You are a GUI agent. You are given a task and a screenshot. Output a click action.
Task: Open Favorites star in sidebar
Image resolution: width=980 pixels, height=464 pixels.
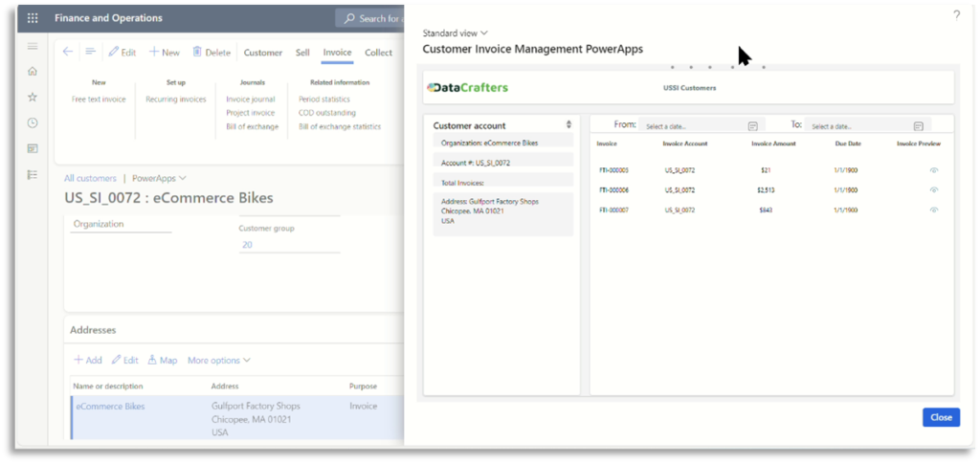[x=33, y=97]
